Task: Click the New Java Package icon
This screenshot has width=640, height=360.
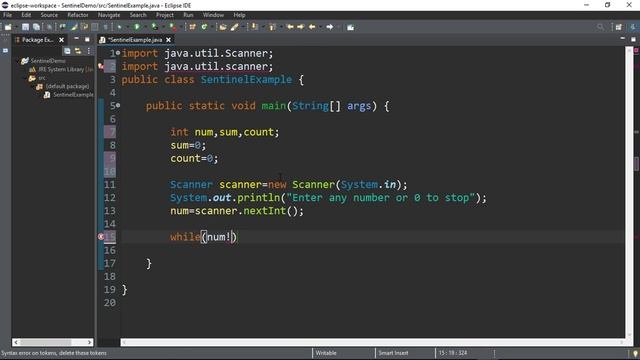Action: click(x=192, y=27)
